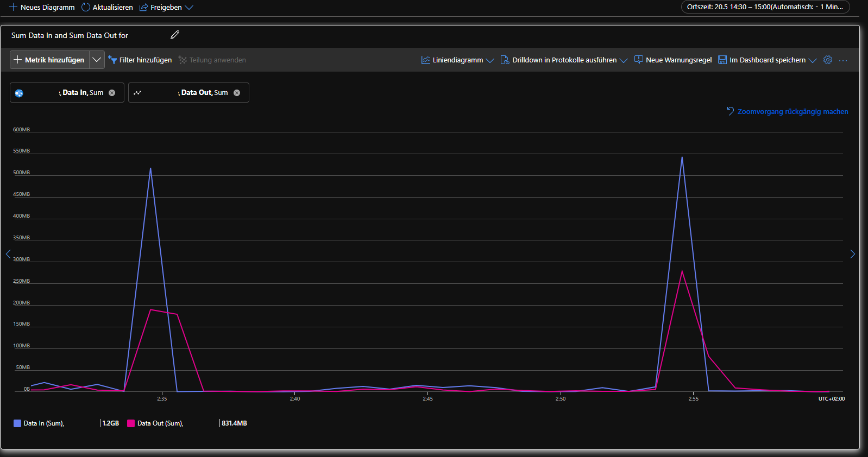Remove the Data Out, Sum metric
The height and width of the screenshot is (457, 868).
pos(237,93)
